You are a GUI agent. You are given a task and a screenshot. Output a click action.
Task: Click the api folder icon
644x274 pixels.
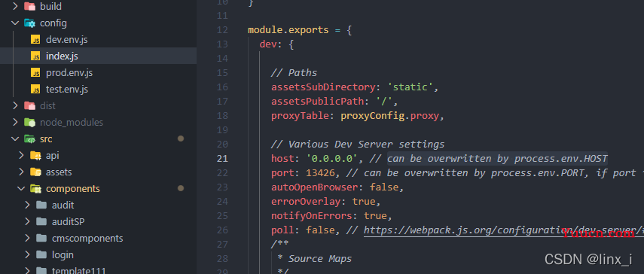[35, 156]
